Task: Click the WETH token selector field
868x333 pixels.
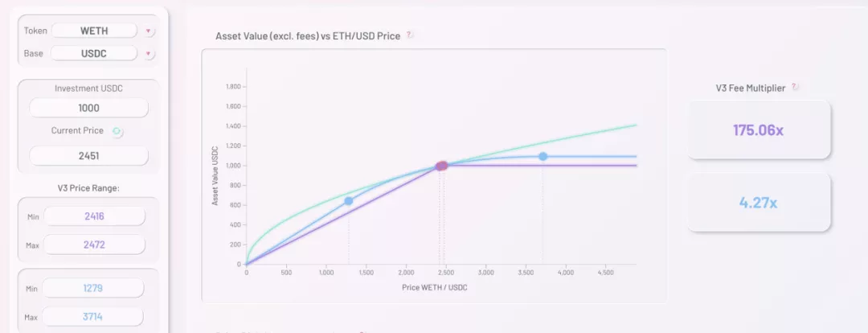Action: 94,31
